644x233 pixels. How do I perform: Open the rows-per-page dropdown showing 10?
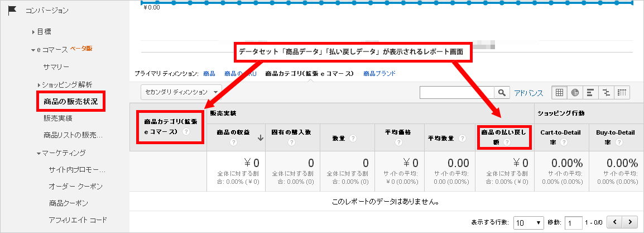coord(528,222)
